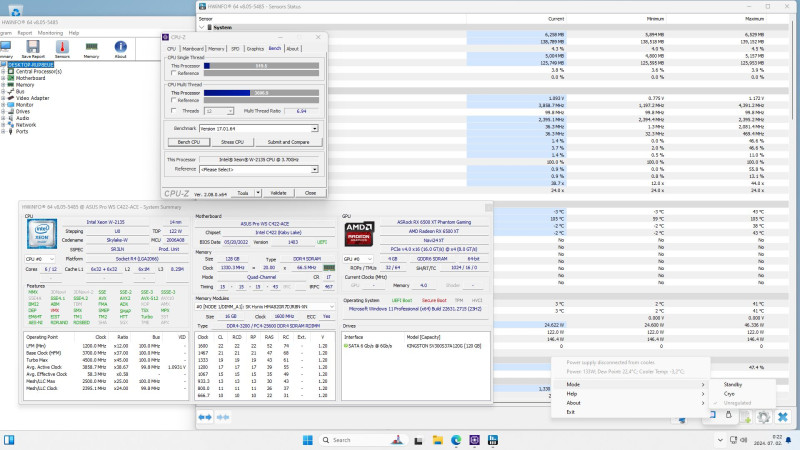The width and height of the screenshot is (800, 450).
Task: Click Exit in tray context menu
Action: click(x=631, y=412)
